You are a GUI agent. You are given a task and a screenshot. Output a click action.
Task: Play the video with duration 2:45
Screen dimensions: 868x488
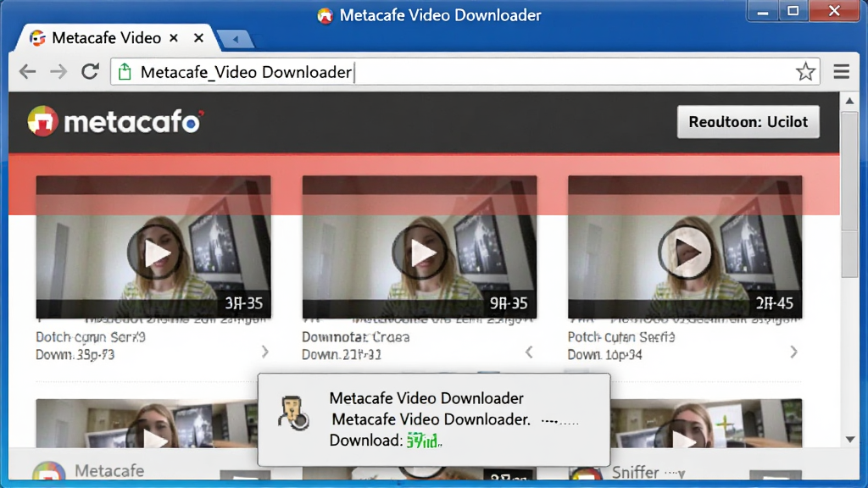(x=685, y=252)
